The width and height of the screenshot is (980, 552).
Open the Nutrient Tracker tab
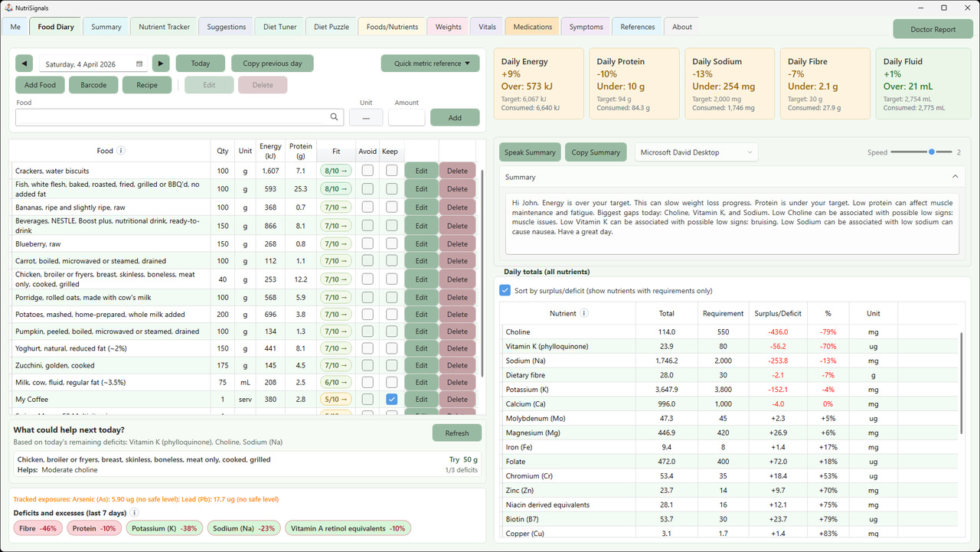click(163, 25)
